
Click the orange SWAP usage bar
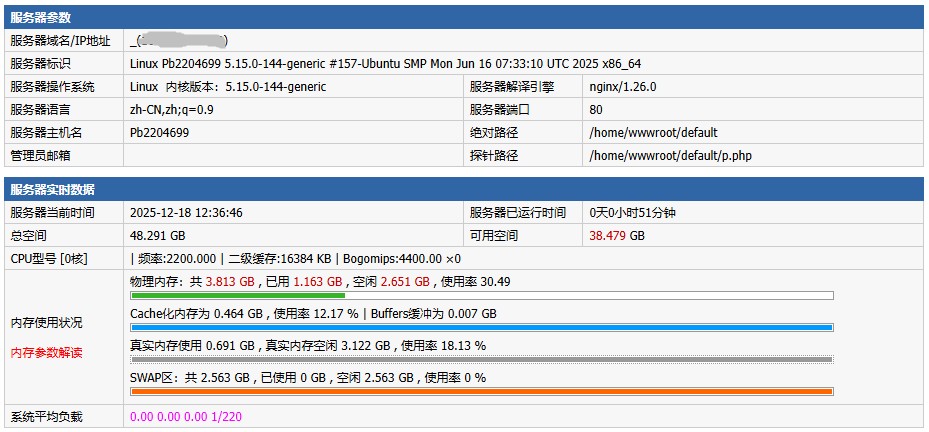[x=481, y=391]
